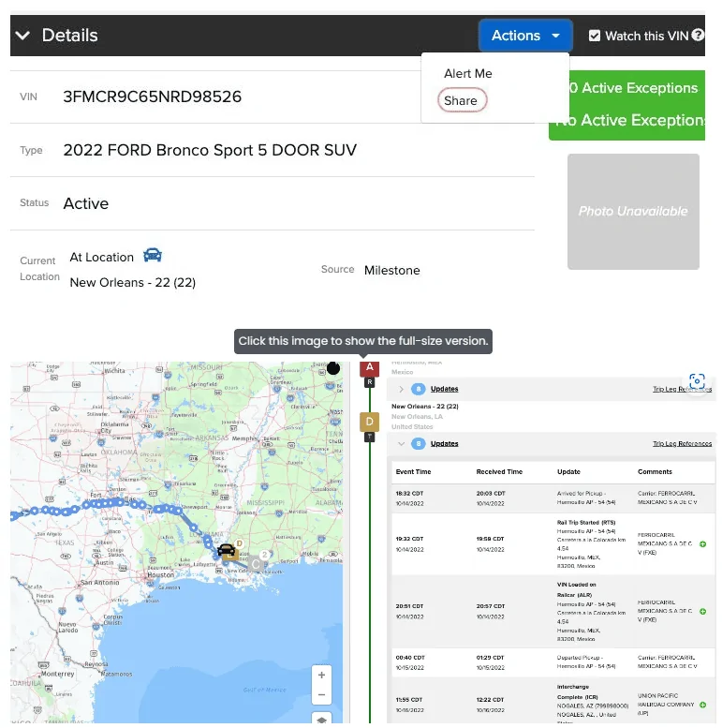The height and width of the screenshot is (728, 722).
Task: Open Trip Leg References for New Orleans leg
Action: [x=682, y=444]
